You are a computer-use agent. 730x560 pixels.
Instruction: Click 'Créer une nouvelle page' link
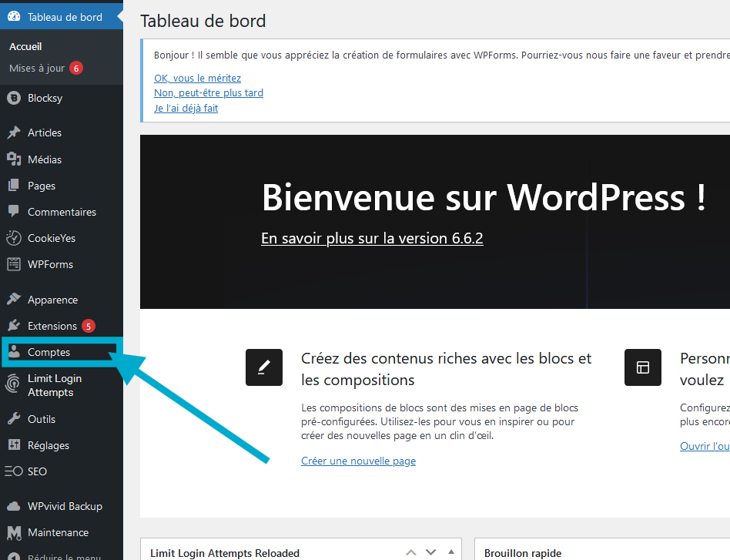coord(359,461)
